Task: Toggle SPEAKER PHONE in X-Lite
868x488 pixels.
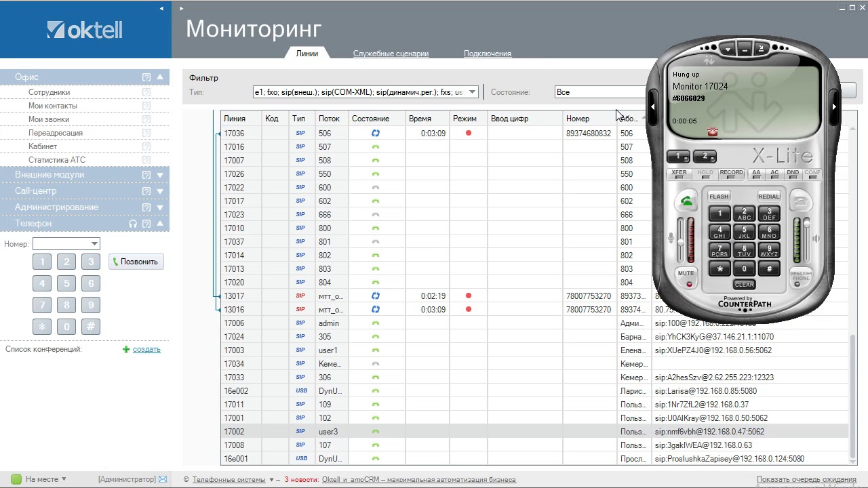Action: pos(801,277)
